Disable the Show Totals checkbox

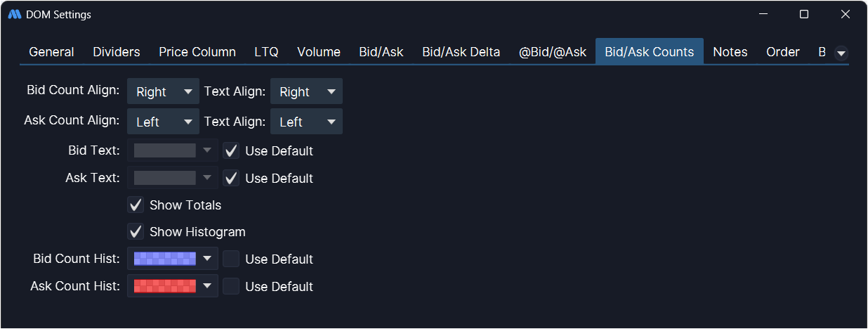coord(136,205)
